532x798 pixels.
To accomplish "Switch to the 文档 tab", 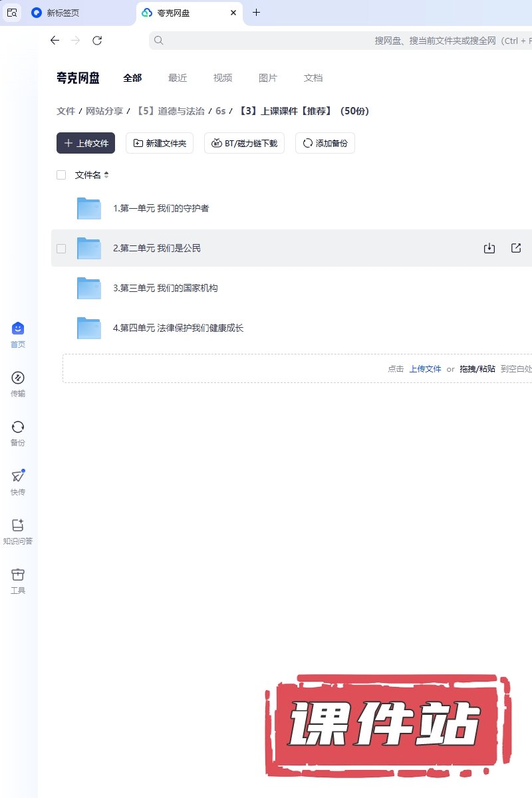I will click(x=313, y=78).
